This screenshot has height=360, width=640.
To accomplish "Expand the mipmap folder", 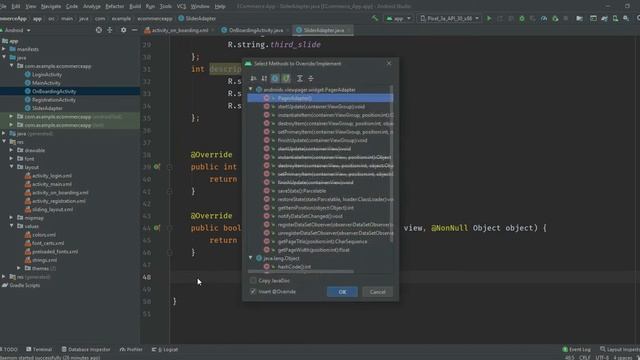I will [x=11, y=218].
